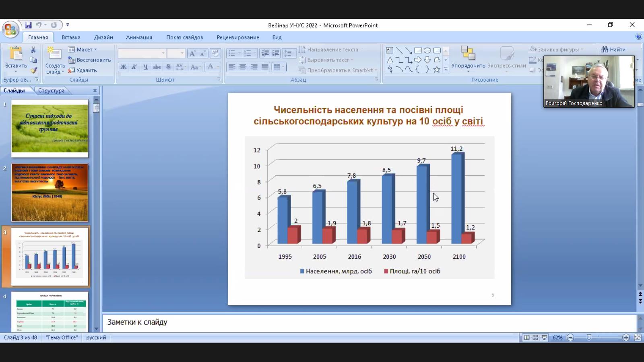Open the Показ слайдов ribbon tab
The image size is (644, 362).
coord(185,37)
